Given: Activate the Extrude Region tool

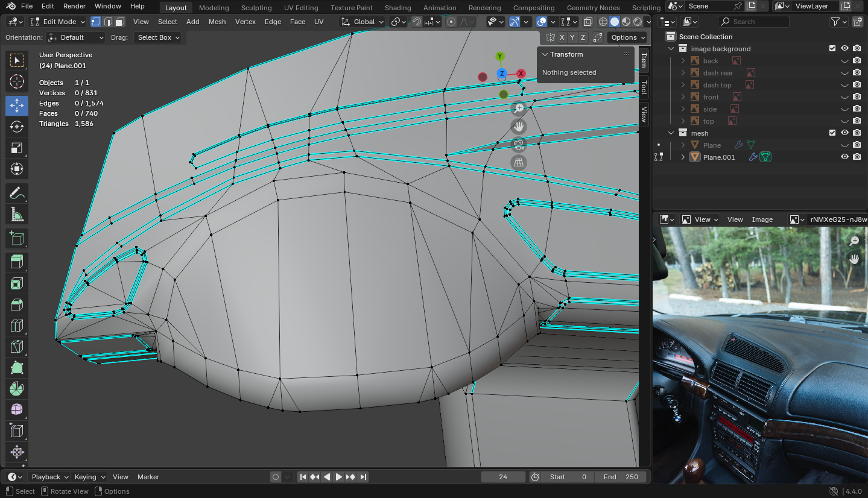Looking at the screenshot, I should (x=17, y=262).
